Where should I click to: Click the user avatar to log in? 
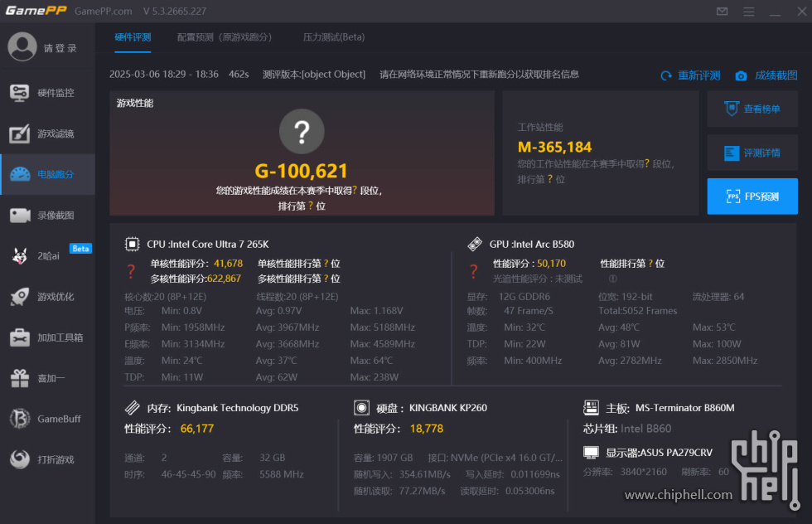pos(22,46)
